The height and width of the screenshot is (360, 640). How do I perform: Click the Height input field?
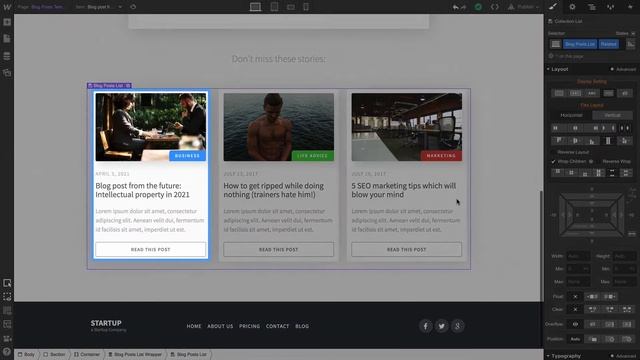pyautogui.click(x=624, y=256)
